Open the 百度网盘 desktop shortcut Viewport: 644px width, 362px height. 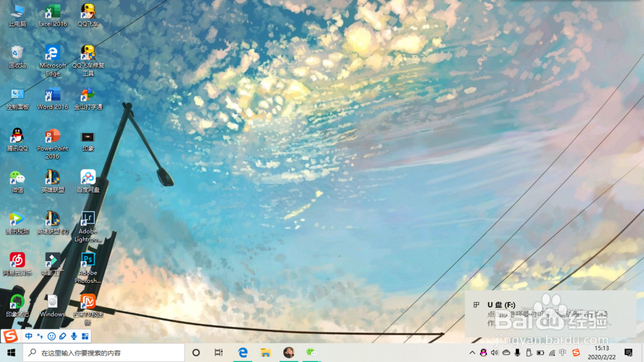(x=88, y=181)
